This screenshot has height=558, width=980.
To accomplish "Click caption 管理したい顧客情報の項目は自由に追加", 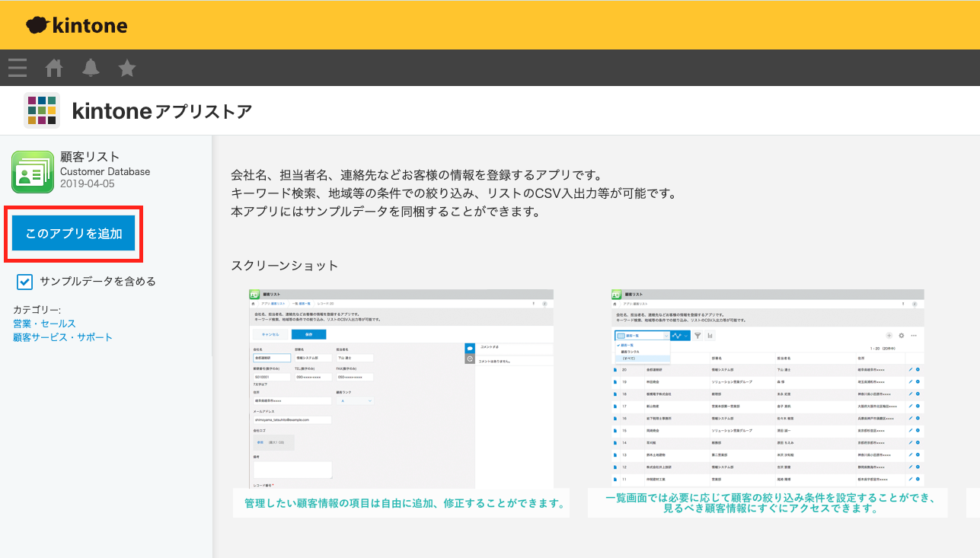I will pyautogui.click(x=404, y=503).
